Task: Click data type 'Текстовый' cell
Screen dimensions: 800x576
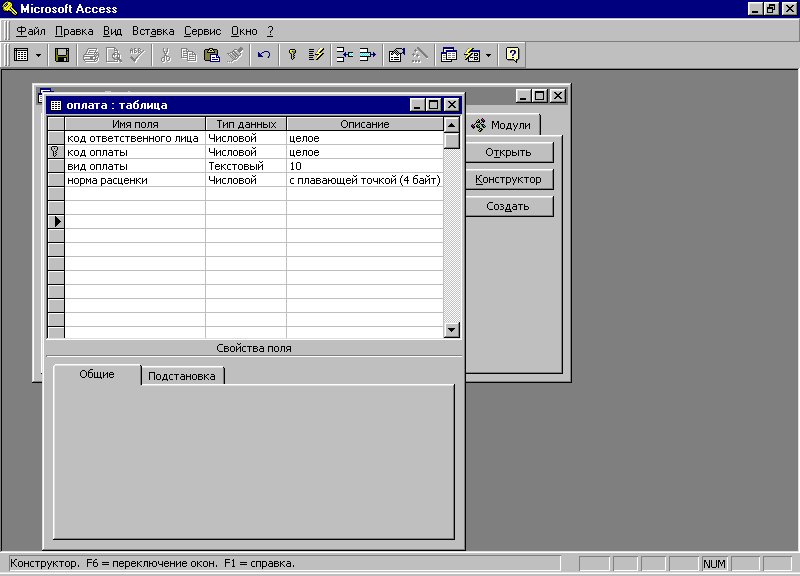Action: pyautogui.click(x=246, y=166)
